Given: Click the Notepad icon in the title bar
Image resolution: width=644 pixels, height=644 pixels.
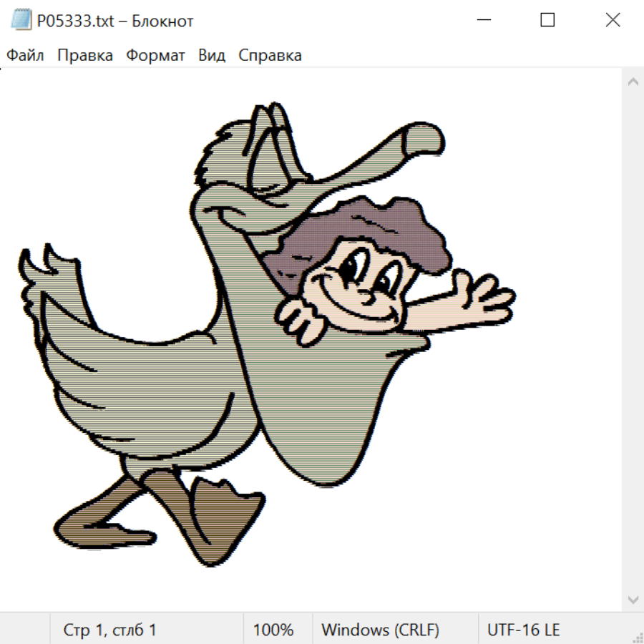Looking at the screenshot, I should pos(21,21).
